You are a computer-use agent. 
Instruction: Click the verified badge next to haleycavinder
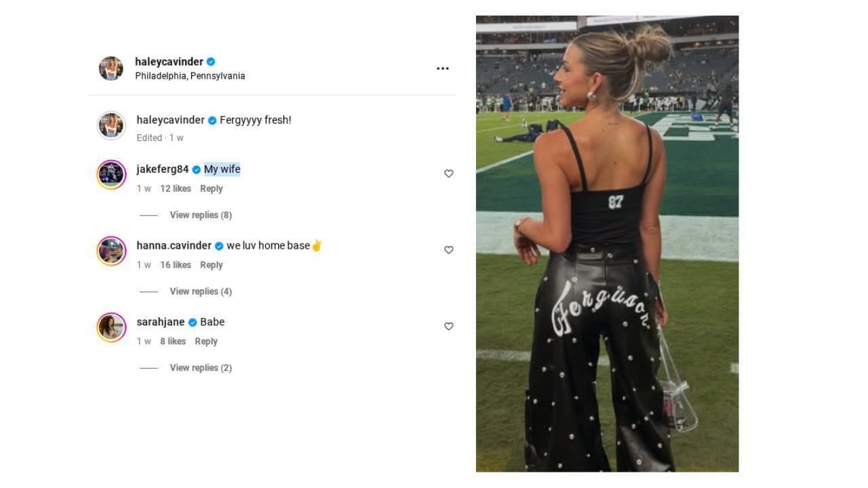[x=210, y=61]
